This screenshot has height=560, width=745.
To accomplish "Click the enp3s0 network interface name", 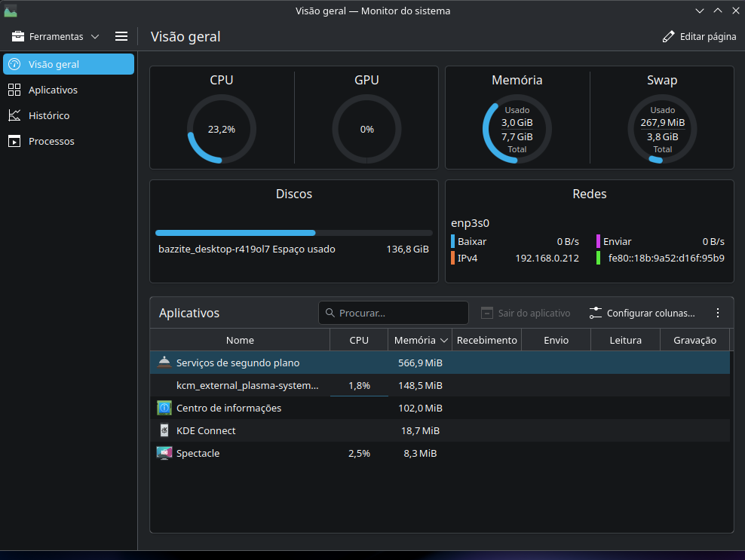I will (x=470, y=223).
